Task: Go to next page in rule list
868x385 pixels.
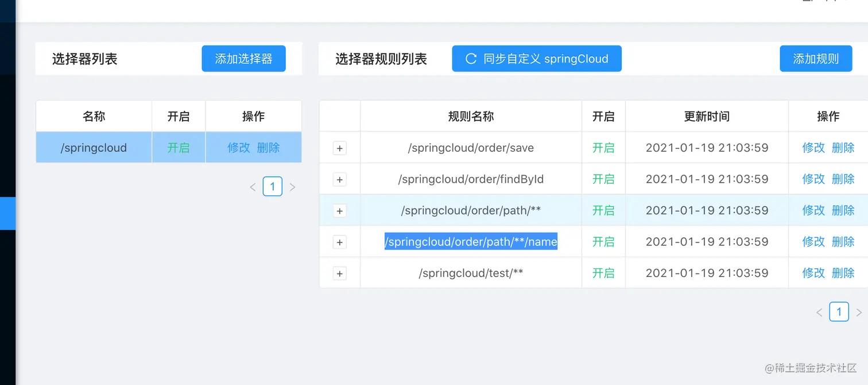Action: point(859,313)
